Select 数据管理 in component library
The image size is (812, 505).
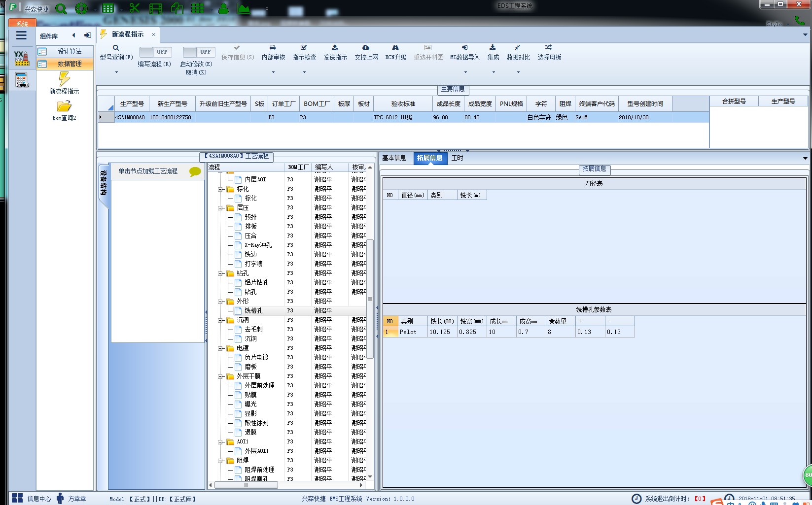tap(65, 64)
